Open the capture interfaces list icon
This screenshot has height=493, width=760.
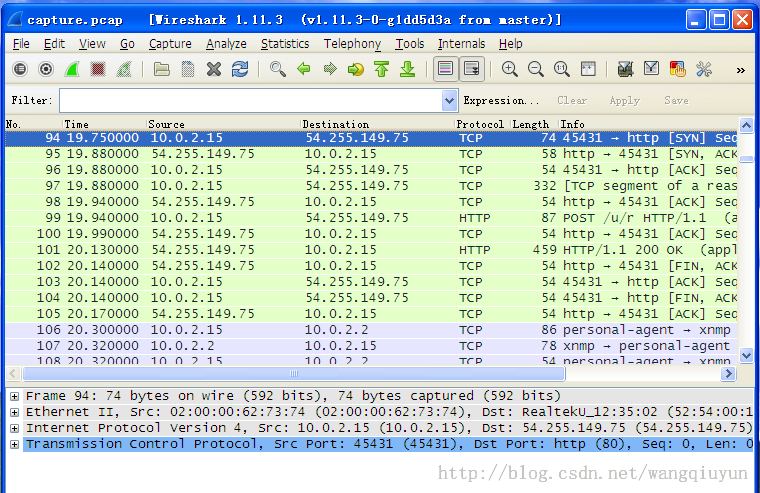[x=20, y=69]
